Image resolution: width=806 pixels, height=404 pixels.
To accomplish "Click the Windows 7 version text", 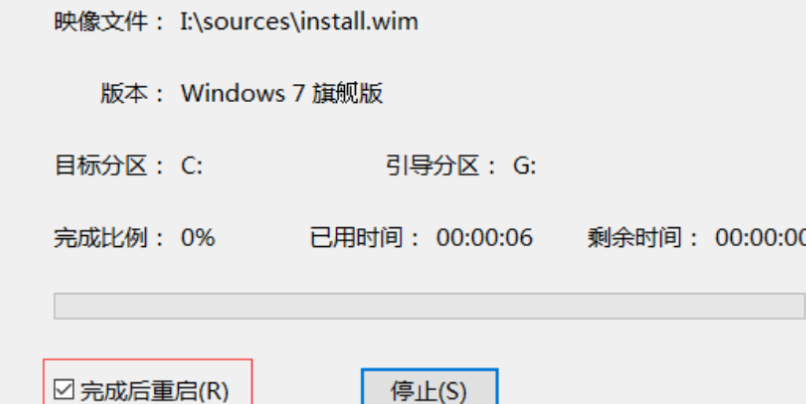I will (x=244, y=94).
